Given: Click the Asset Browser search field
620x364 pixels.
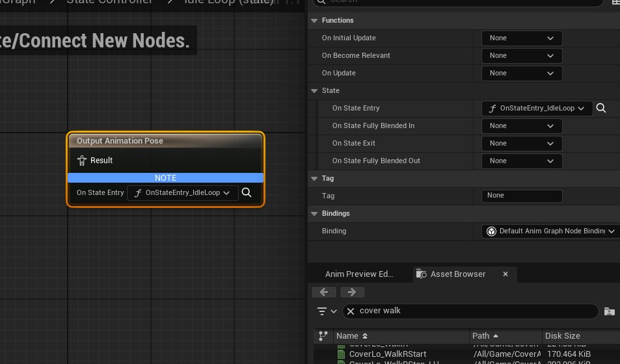Looking at the screenshot, I should click(x=470, y=311).
